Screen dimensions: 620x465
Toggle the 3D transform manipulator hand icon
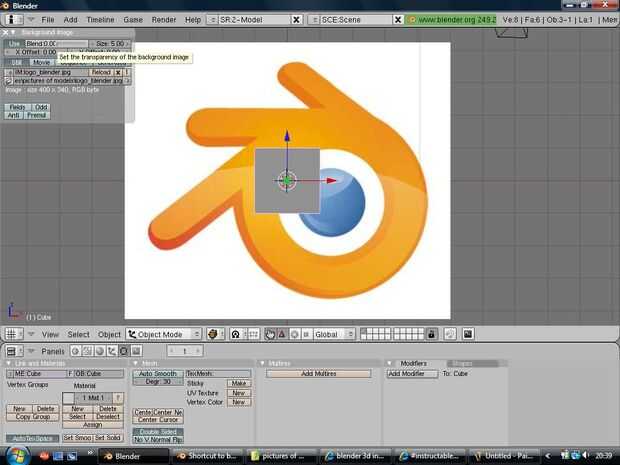coord(270,334)
